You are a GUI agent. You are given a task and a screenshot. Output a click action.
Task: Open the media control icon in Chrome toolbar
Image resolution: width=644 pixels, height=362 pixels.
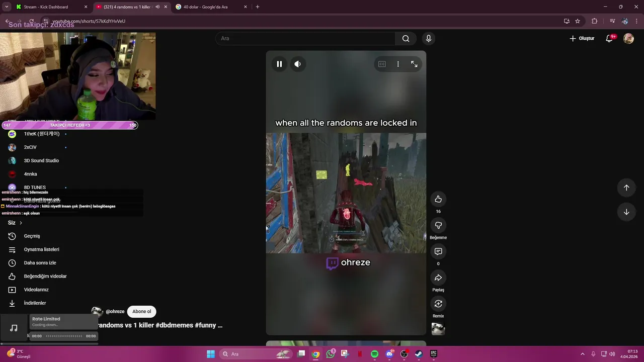612,21
